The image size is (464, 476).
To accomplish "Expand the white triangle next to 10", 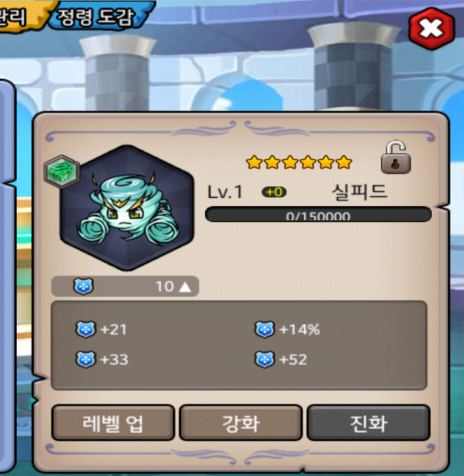I will (x=185, y=287).
